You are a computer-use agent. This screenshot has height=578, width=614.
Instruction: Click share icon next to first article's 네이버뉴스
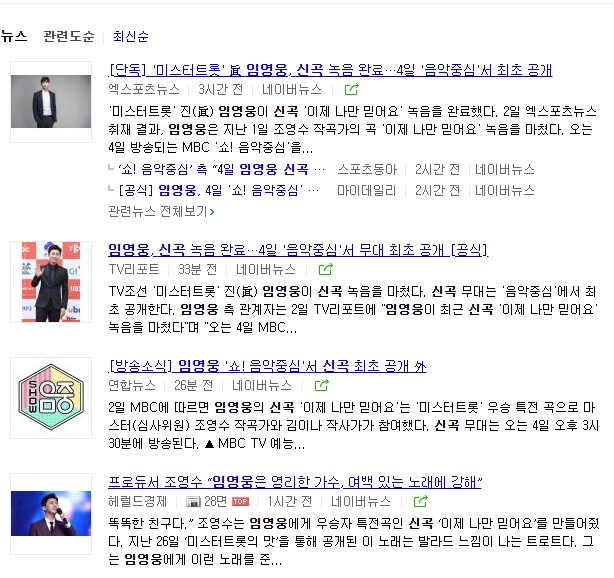pos(351,90)
